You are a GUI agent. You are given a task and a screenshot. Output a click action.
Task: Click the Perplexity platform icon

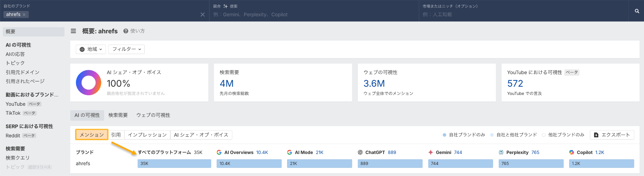[x=501, y=152]
